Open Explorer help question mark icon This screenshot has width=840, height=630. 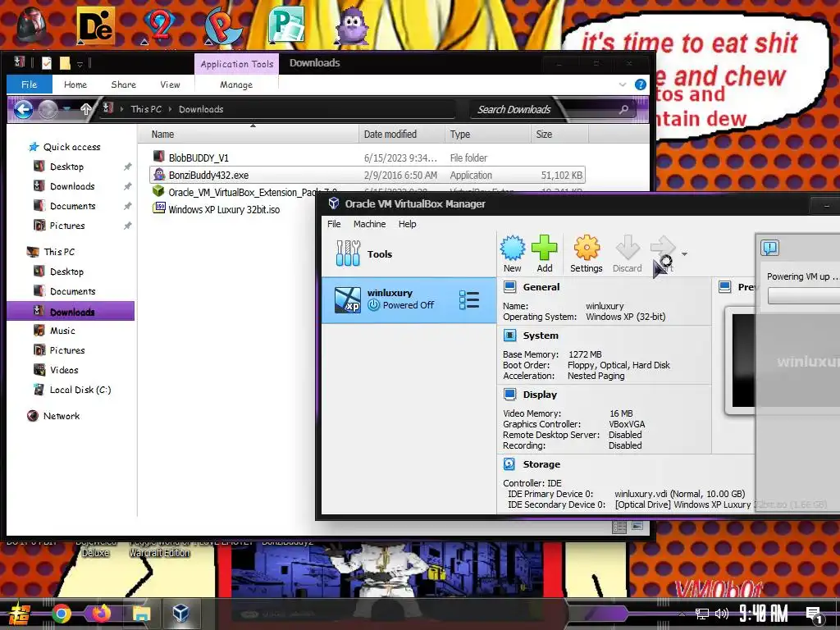point(640,84)
